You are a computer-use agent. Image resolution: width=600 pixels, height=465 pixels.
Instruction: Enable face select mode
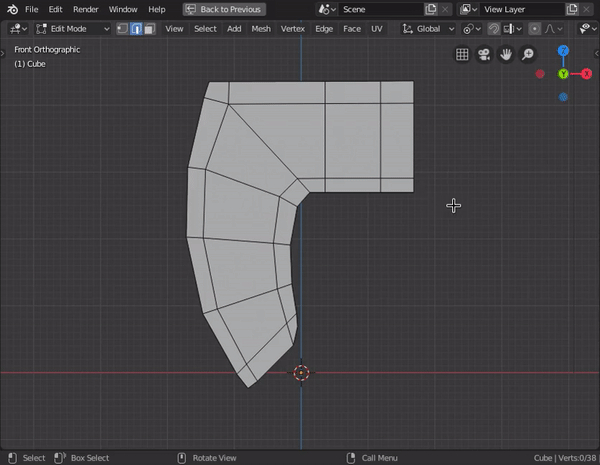148,29
